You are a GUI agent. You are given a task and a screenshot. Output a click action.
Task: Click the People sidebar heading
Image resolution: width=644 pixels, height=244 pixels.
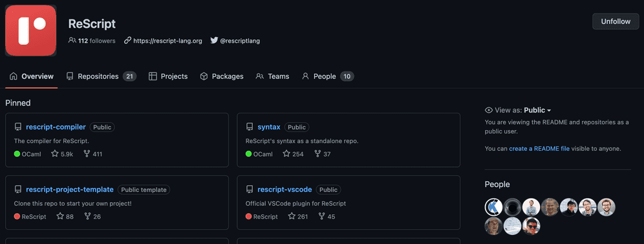pyautogui.click(x=497, y=184)
